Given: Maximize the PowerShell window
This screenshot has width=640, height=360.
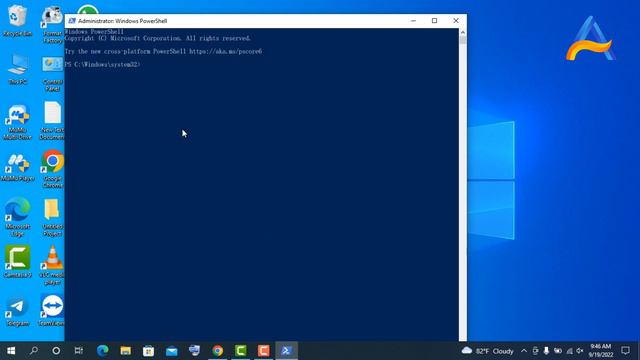Looking at the screenshot, I should [434, 21].
